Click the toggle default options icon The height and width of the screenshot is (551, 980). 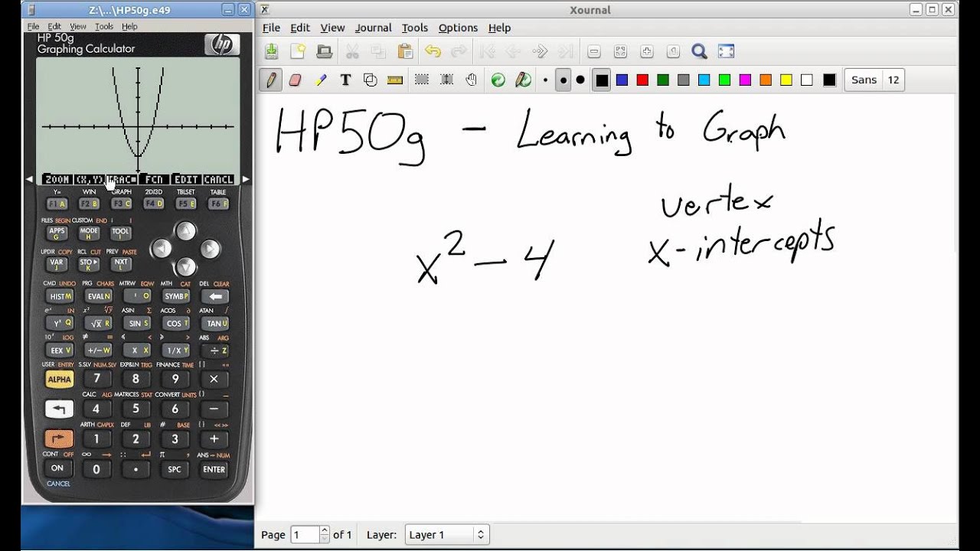524,80
